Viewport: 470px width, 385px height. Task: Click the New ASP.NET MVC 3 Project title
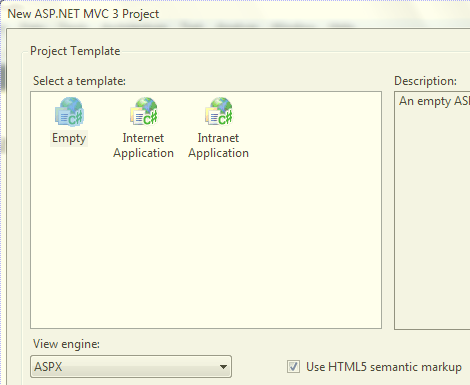click(x=83, y=14)
